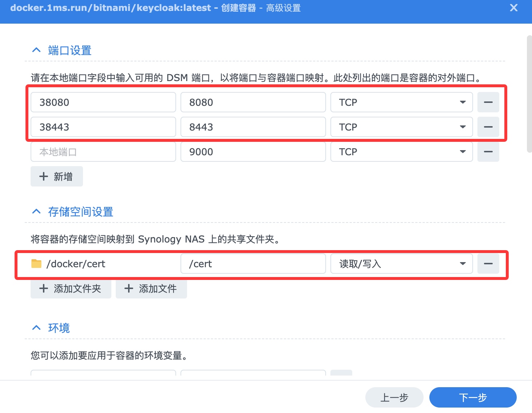Image resolution: width=532 pixels, height=413 pixels.
Task: Click the /docker/cert folder path text
Action: 76,264
